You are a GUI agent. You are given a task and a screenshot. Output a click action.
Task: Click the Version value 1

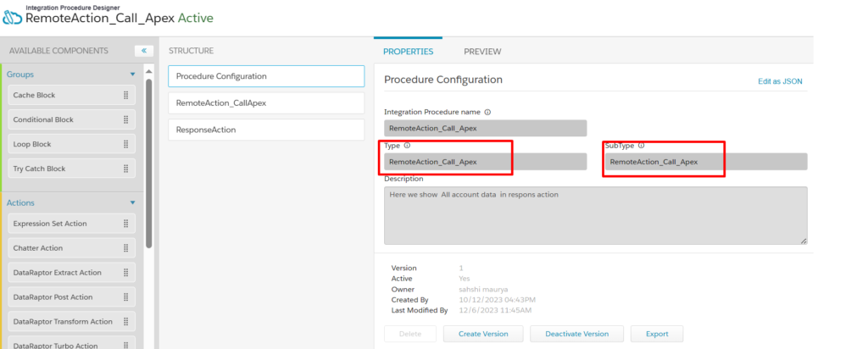461,269
